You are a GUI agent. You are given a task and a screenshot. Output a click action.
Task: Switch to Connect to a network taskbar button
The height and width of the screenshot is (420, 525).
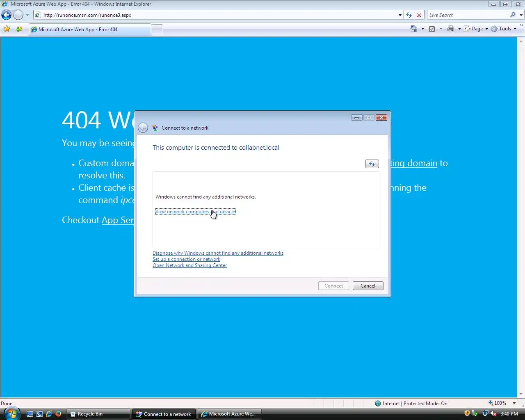[x=164, y=414]
